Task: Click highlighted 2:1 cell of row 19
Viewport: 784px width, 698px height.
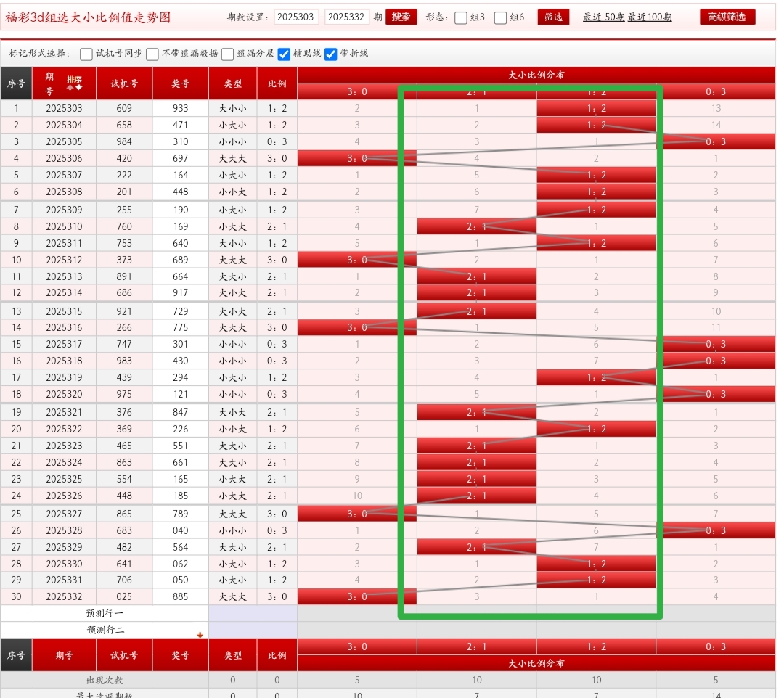Action: coord(476,412)
